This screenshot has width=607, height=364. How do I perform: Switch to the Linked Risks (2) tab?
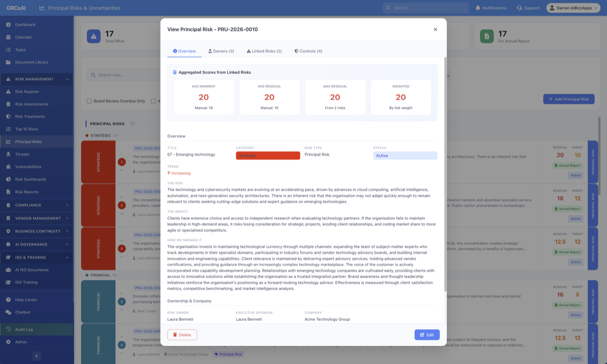click(x=264, y=51)
